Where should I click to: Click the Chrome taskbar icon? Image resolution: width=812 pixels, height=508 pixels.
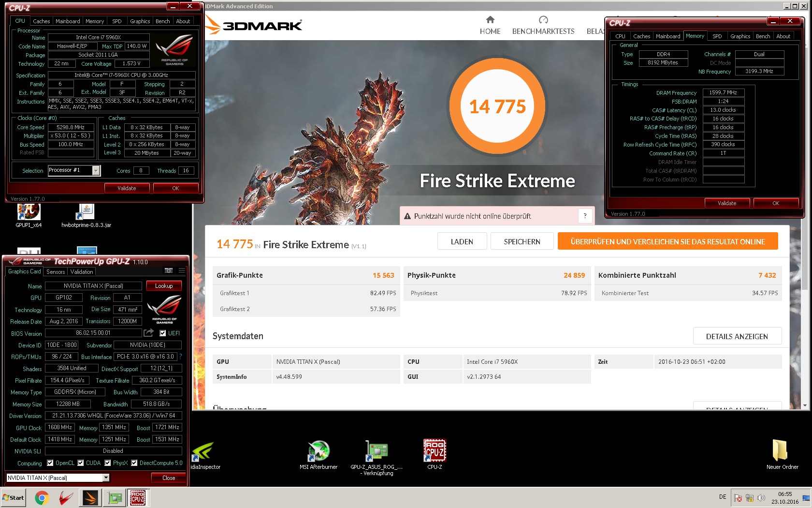[42, 497]
